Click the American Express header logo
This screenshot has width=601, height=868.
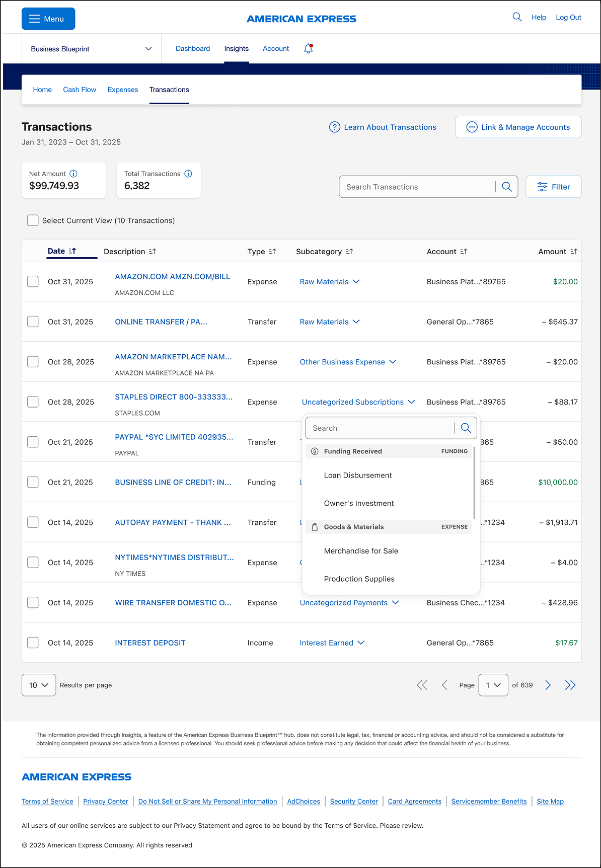point(302,19)
